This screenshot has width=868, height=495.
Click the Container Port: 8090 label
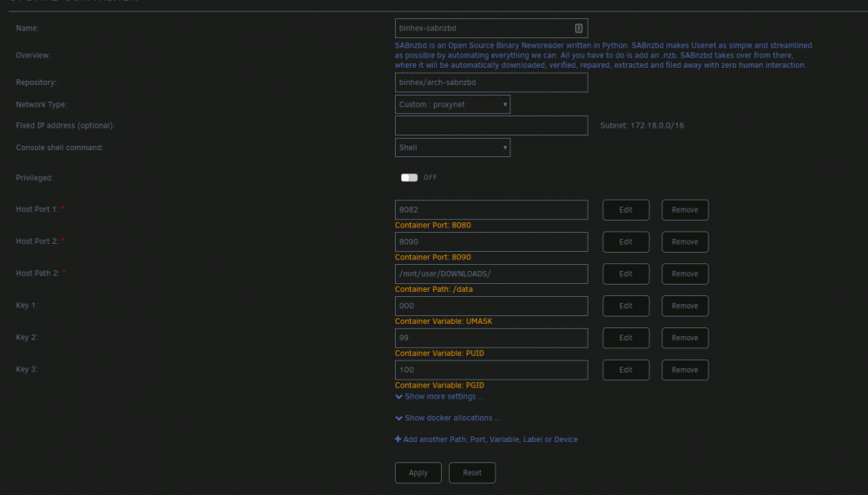point(433,257)
